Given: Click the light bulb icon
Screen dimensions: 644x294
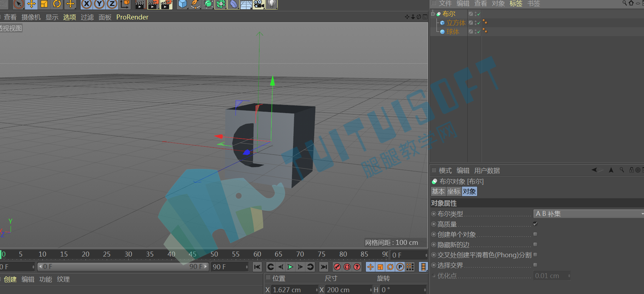Looking at the screenshot, I should click(271, 4).
